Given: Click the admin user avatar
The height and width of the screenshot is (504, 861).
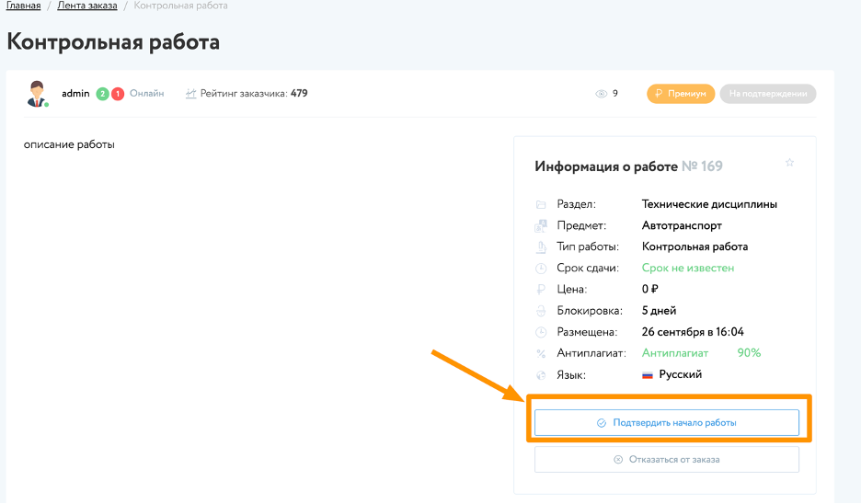Looking at the screenshot, I should (38, 93).
